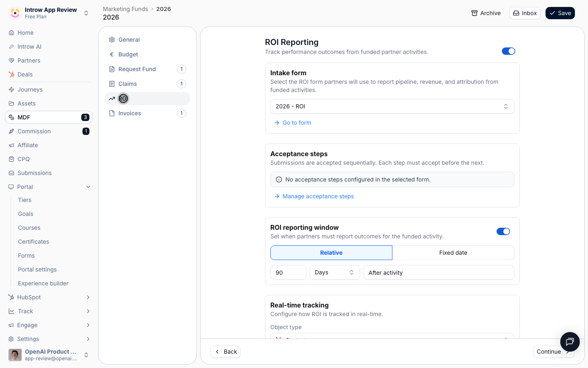
Task: Click the Object type label
Action: [x=286, y=327]
